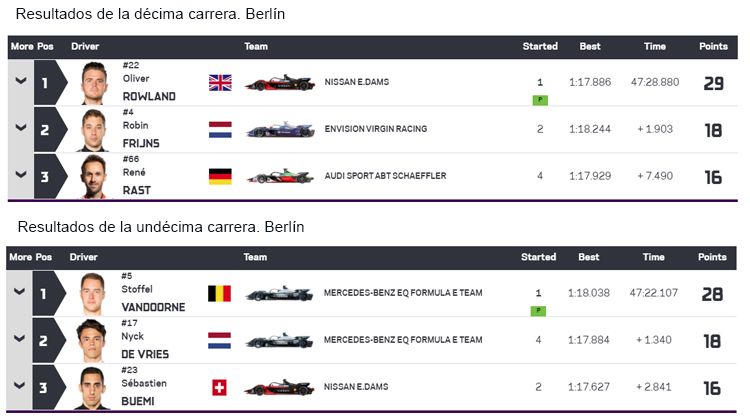The image size is (750, 417).
Task: Expand details chevron for Oliver Rowland
Action: coord(21,81)
